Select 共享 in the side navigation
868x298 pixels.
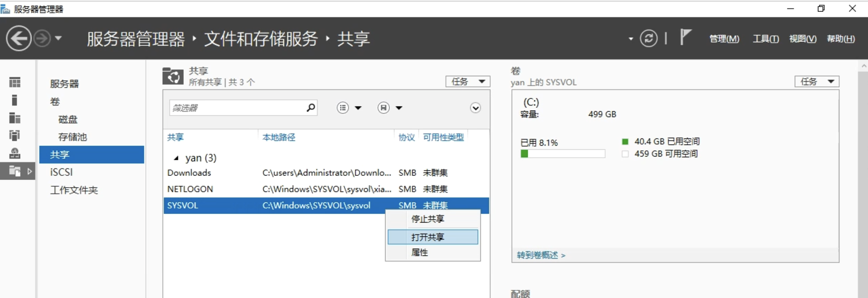click(92, 155)
